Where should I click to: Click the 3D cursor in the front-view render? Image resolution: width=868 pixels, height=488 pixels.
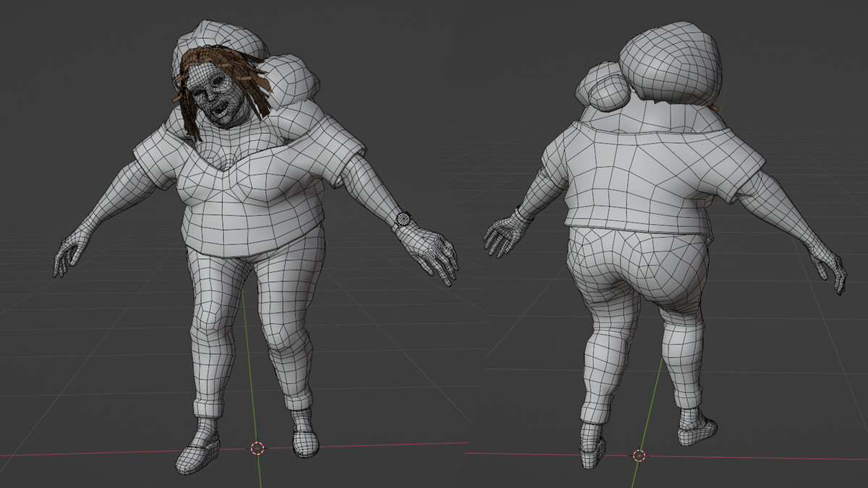coord(257,448)
